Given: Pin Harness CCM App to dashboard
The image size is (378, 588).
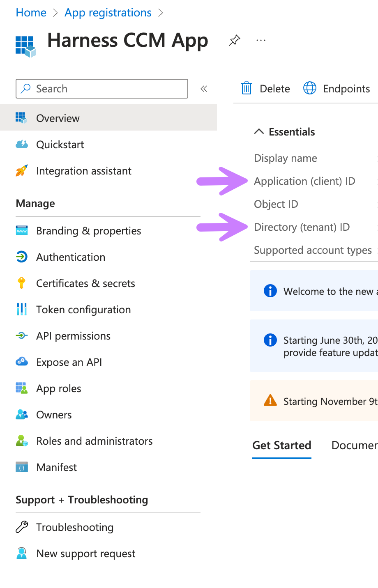Looking at the screenshot, I should click(x=234, y=40).
